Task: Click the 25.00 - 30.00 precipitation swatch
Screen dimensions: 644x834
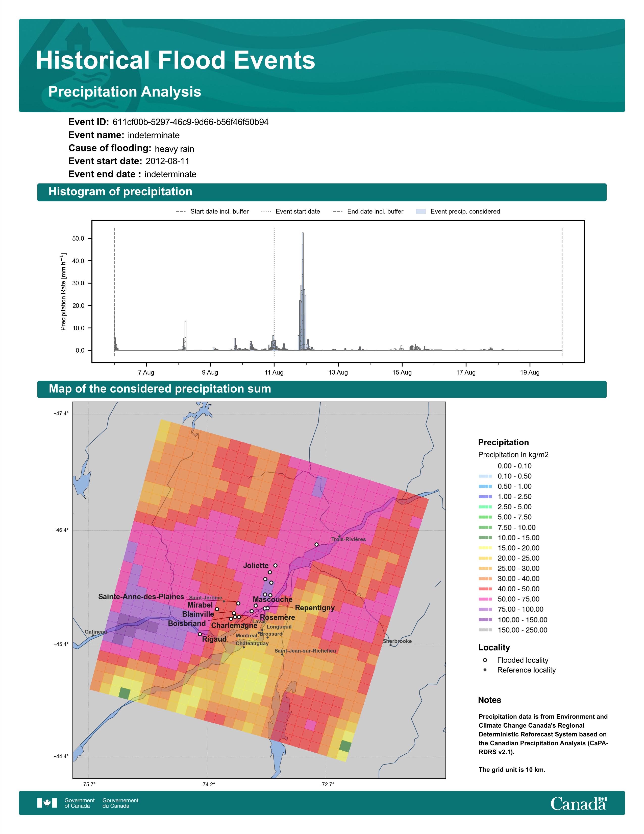Action: point(485,569)
